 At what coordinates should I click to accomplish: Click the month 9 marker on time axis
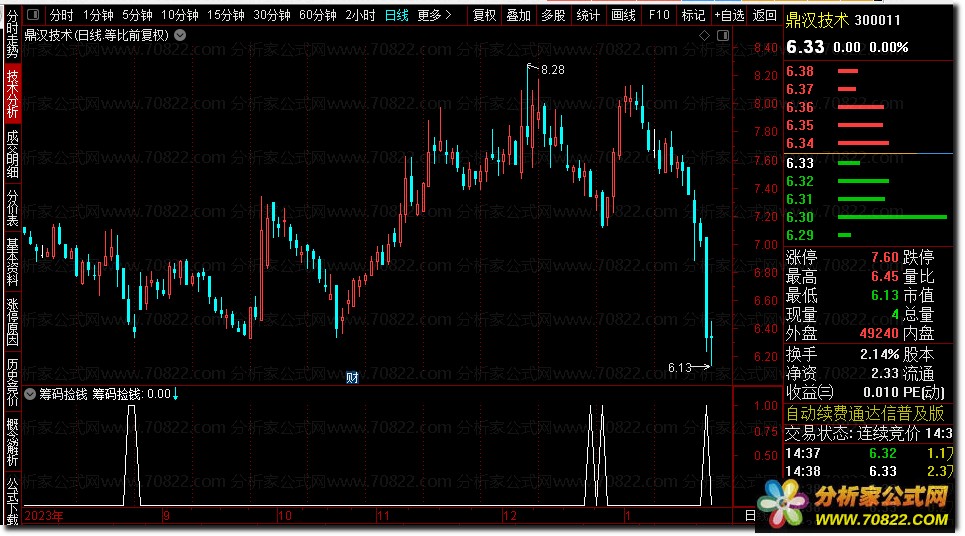pos(166,516)
